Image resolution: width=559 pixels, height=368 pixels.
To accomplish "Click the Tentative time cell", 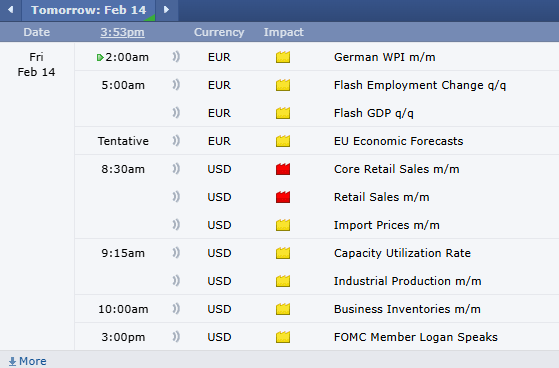I will pos(123,141).
